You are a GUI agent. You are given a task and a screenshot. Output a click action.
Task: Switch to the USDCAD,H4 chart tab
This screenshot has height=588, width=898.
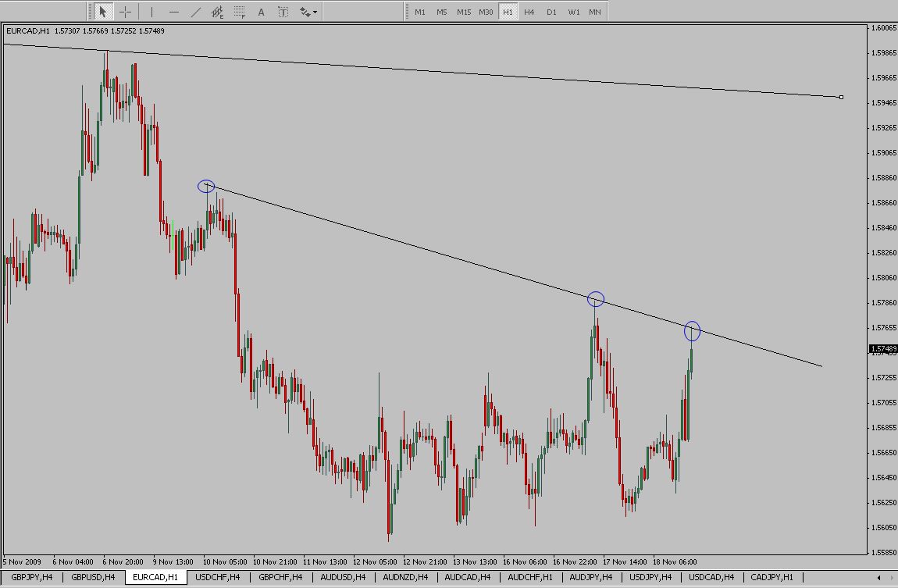coord(711,577)
